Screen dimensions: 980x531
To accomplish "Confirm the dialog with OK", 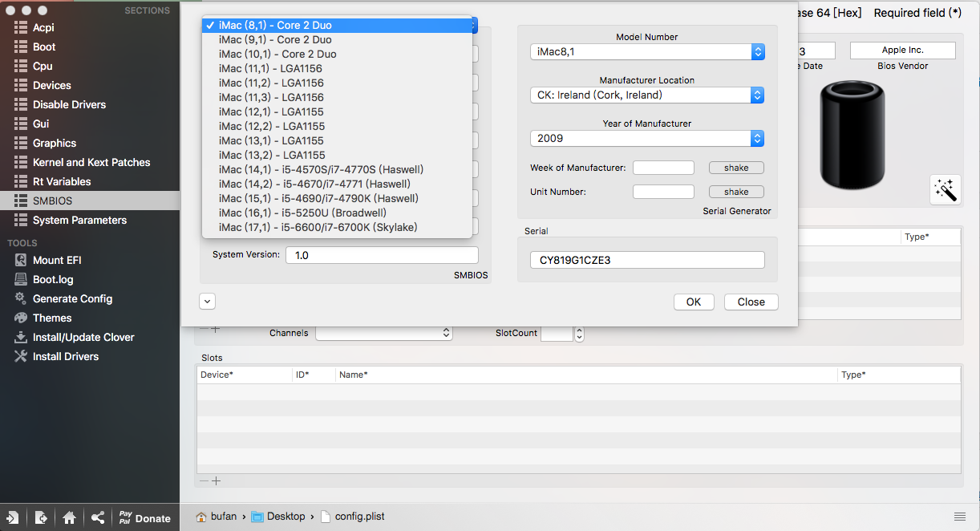I will pyautogui.click(x=694, y=302).
